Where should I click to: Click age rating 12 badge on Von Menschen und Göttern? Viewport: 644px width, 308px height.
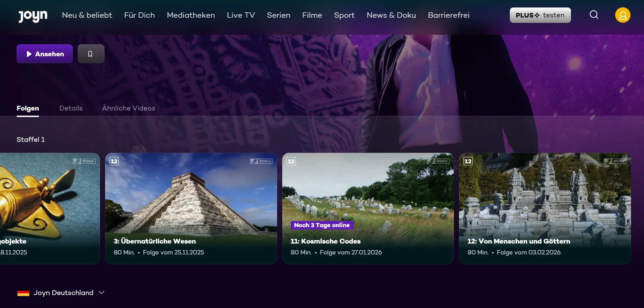point(468,161)
